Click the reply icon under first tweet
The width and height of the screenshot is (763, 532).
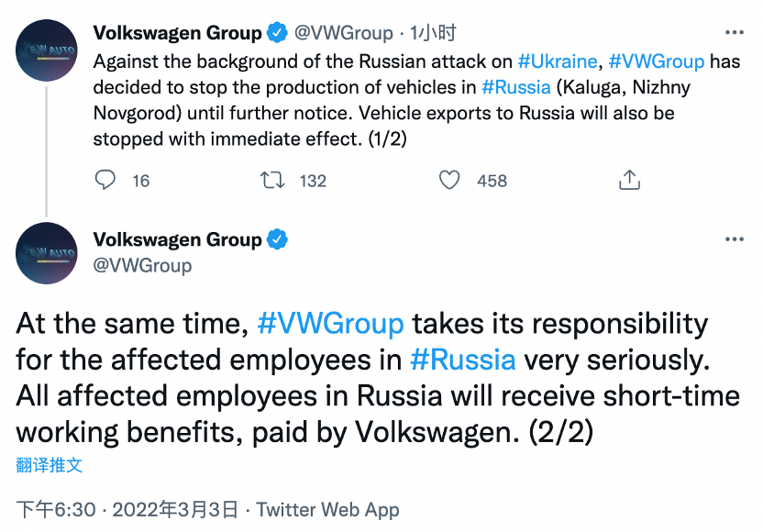(x=106, y=180)
